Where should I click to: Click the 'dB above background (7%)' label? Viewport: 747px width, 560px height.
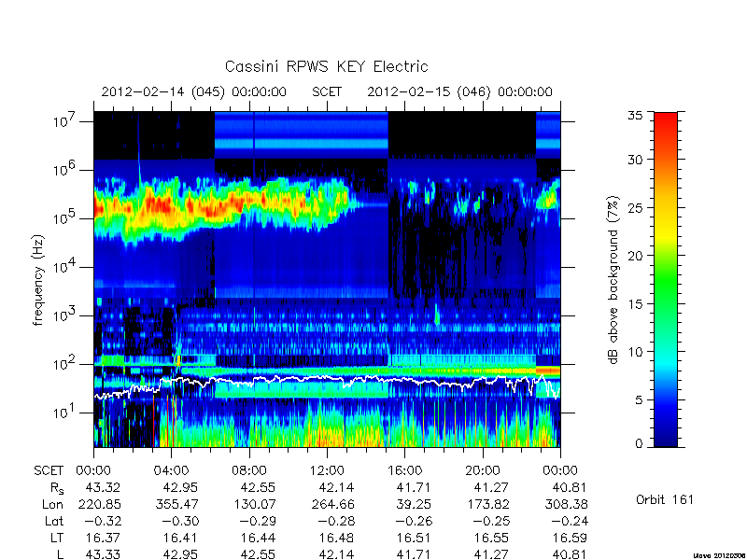(614, 281)
